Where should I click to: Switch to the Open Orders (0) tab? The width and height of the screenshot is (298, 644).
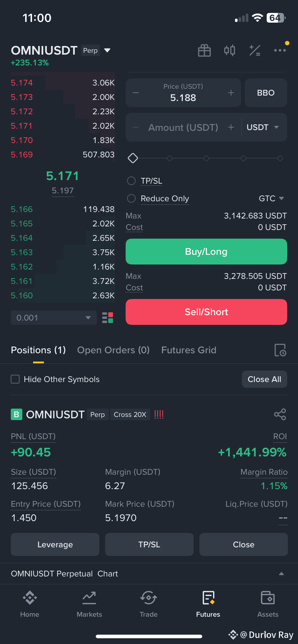coord(113,350)
